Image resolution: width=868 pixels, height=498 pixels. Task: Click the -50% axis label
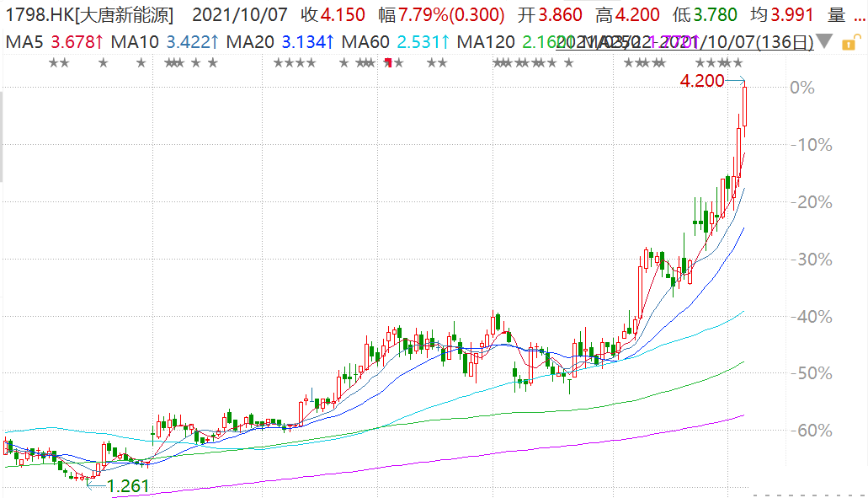812,373
